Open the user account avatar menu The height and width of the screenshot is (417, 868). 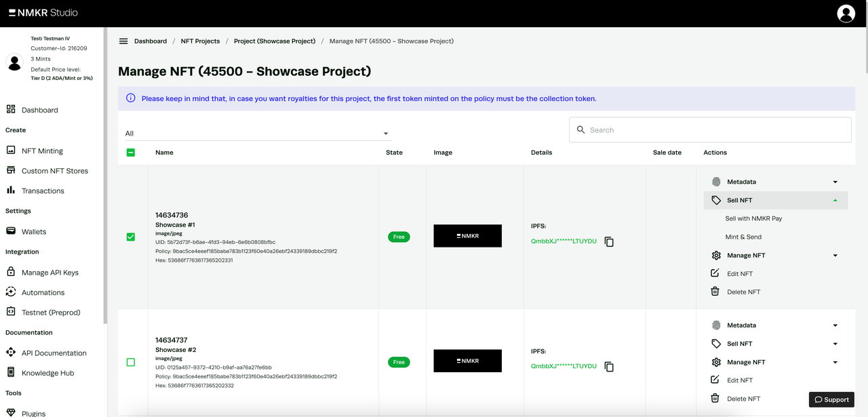pyautogui.click(x=846, y=14)
